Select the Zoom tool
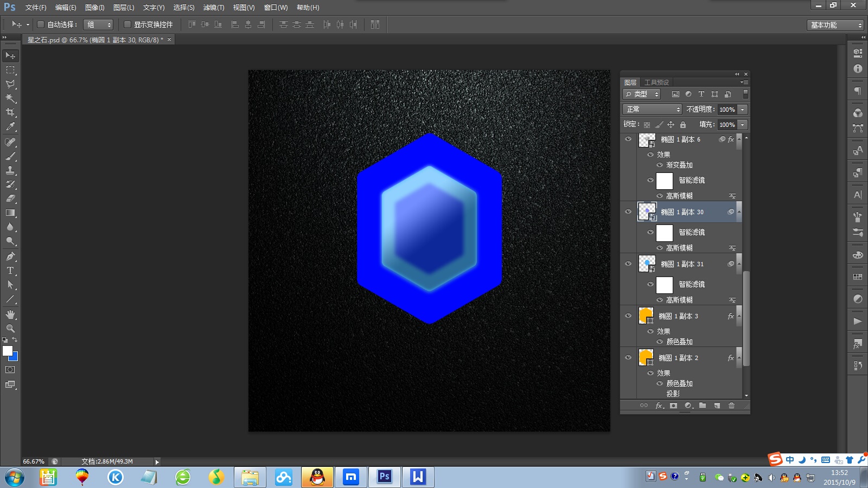The image size is (868, 488). [10, 329]
